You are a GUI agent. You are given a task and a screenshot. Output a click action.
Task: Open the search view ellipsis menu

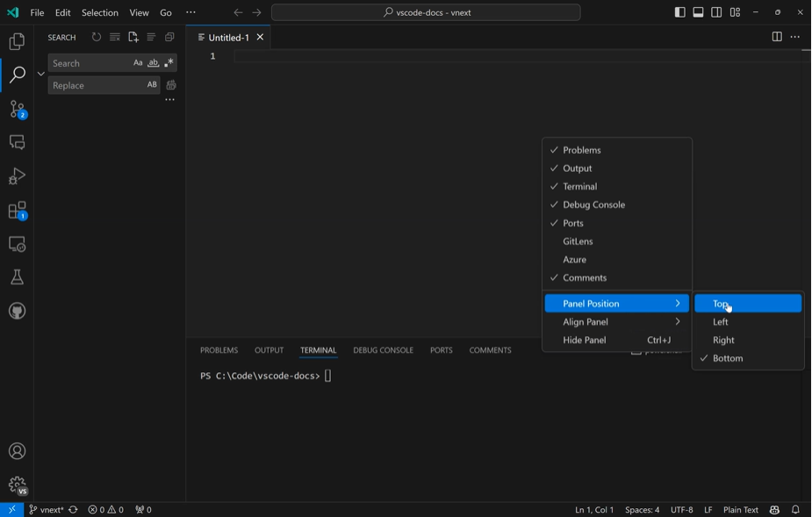tap(170, 99)
